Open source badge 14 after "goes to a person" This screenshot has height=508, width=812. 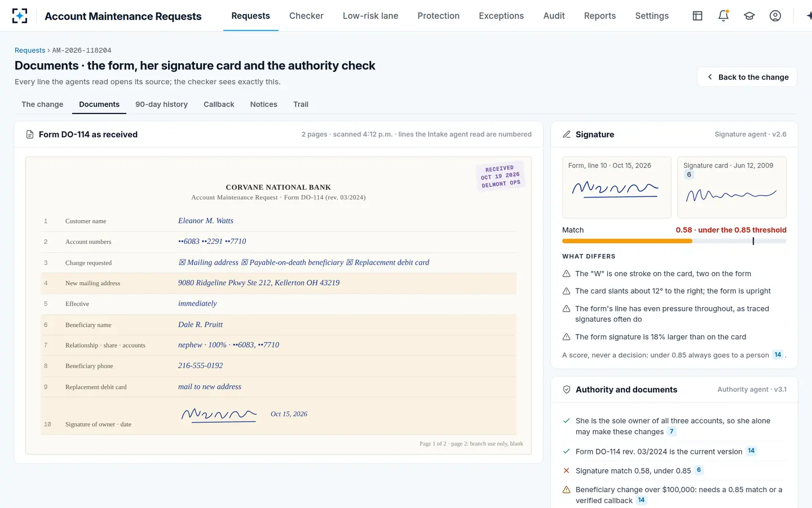(x=778, y=355)
